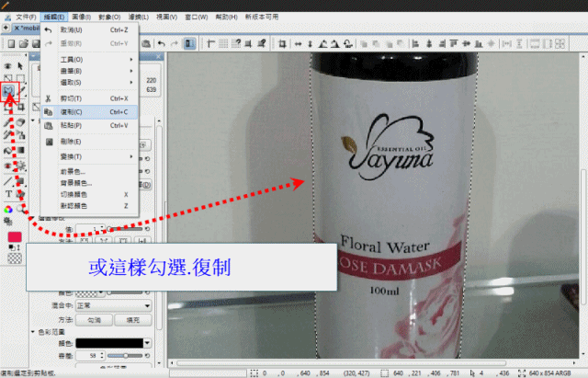
Task: Expand the 變換(T) submenu
Action: point(90,156)
